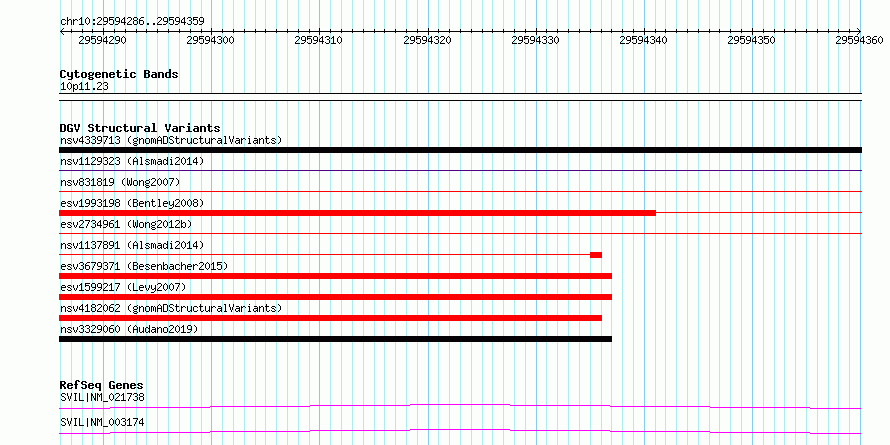Click ruler tick label 29594360
This screenshot has width=890, height=445.
[860, 40]
